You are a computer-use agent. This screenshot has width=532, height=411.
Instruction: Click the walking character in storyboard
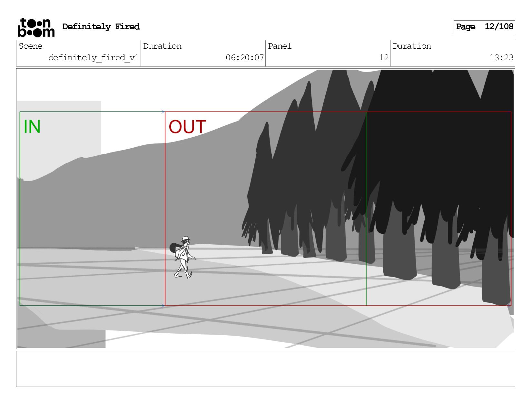tap(182, 257)
